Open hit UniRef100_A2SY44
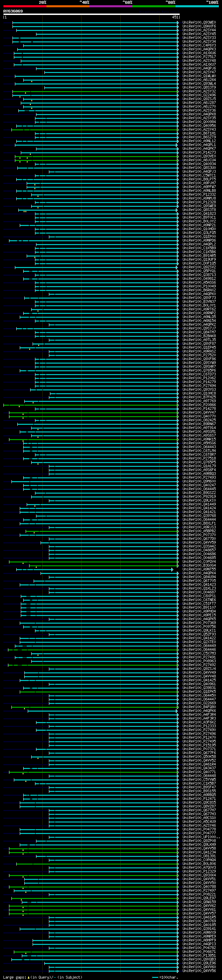This screenshot has height=980, width=222. coord(199,30)
